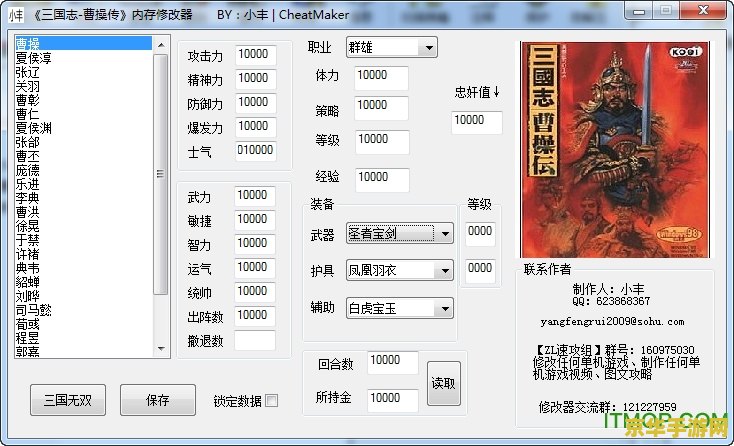Click the 保存 button
Screen dimensions: 734x446
coord(158,400)
